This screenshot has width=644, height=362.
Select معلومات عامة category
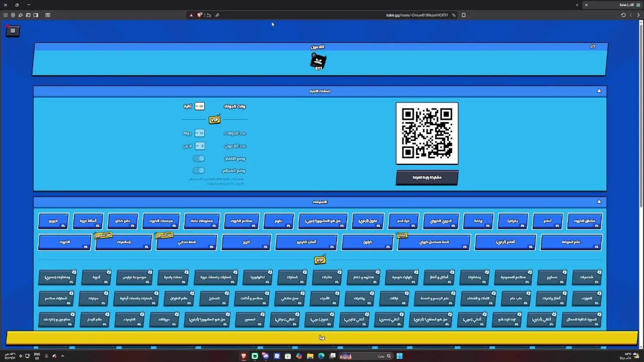click(x=202, y=221)
